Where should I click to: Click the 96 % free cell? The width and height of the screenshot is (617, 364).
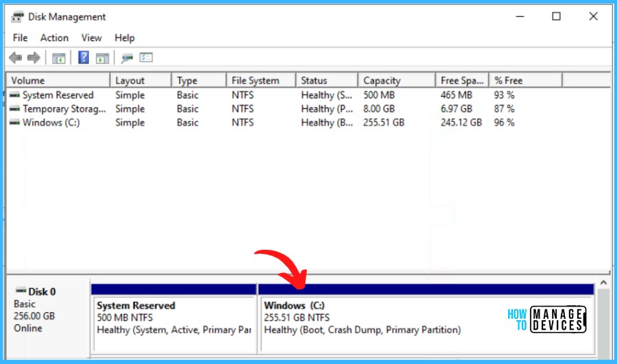[504, 122]
